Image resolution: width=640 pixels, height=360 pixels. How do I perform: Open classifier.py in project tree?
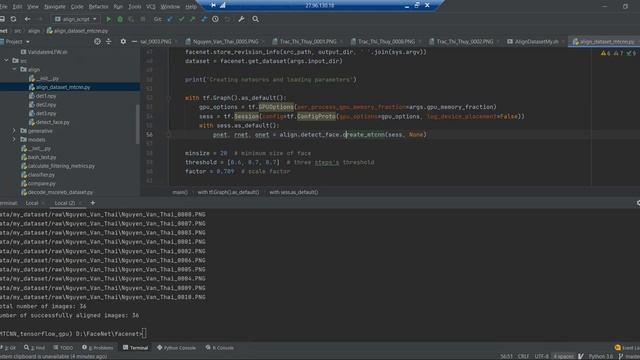pyautogui.click(x=41, y=175)
